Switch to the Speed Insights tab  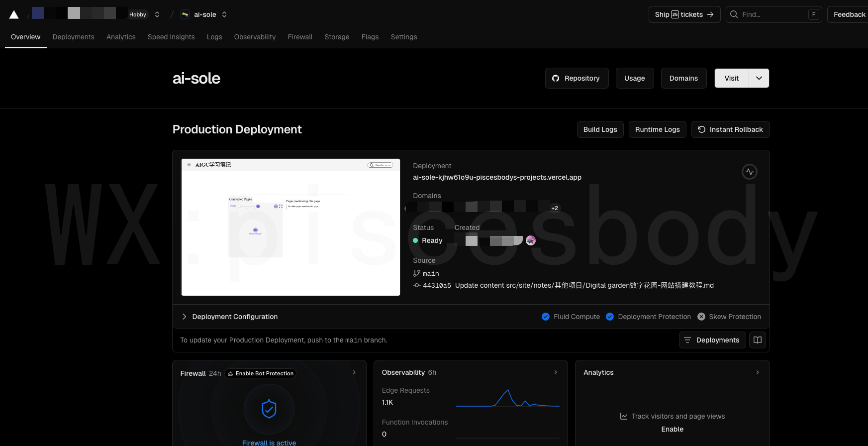pos(171,37)
